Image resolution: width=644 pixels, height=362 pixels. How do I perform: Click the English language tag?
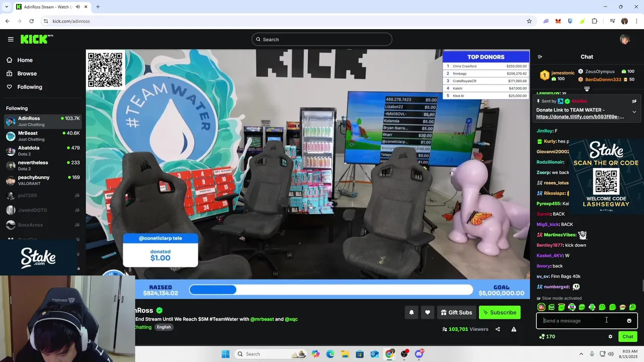(164, 327)
